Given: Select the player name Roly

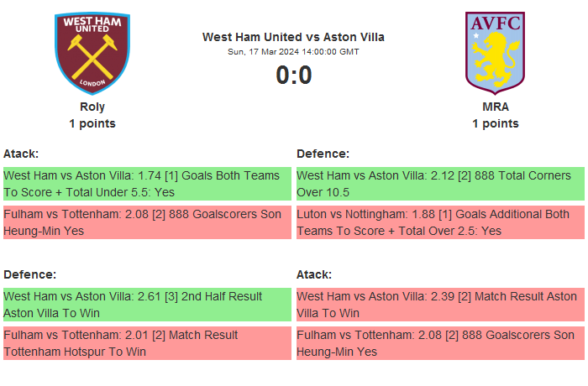Looking at the screenshot, I should point(92,107).
